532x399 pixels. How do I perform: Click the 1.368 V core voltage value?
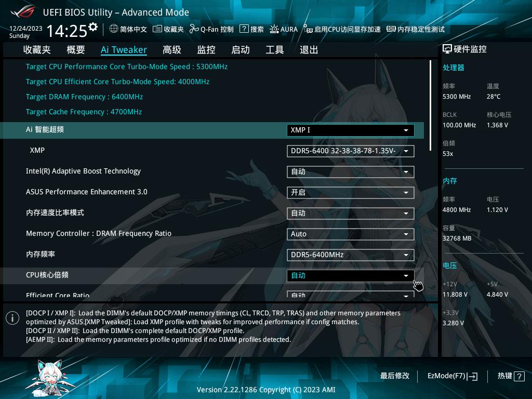[497, 125]
